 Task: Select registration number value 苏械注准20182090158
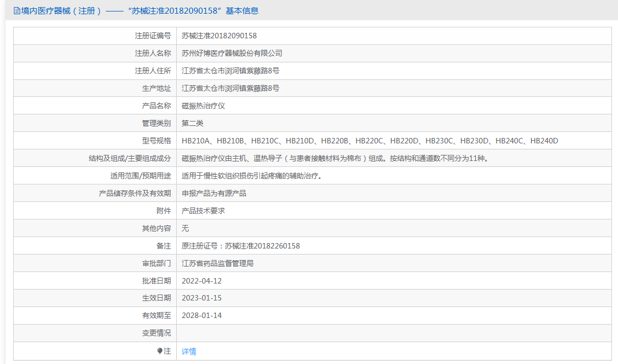pos(219,36)
